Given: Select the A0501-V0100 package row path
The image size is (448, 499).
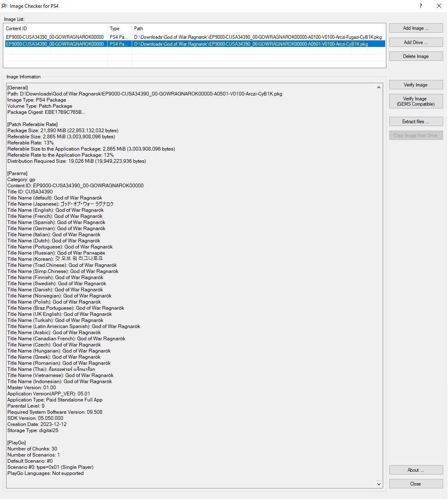Looking at the screenshot, I should tap(251, 44).
